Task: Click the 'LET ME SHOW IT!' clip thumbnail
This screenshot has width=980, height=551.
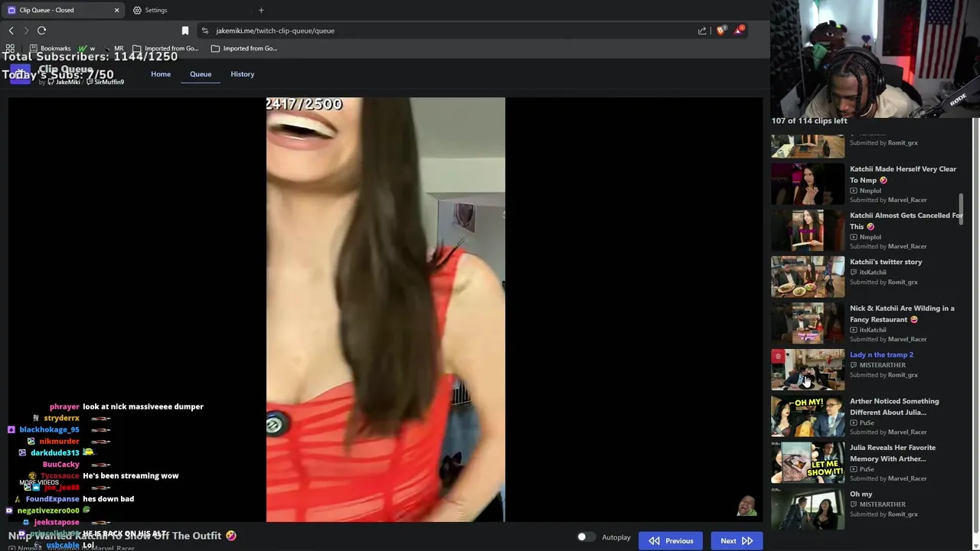Action: 808,462
